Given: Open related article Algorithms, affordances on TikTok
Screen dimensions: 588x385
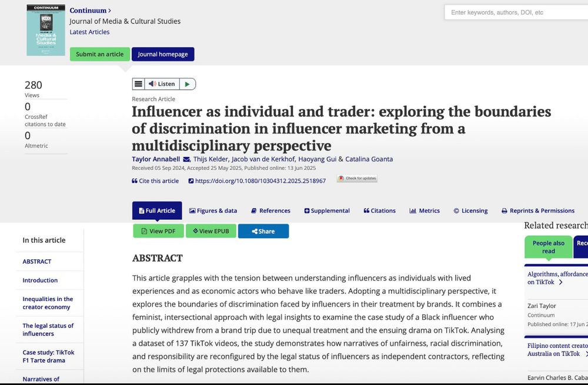Looking at the screenshot, I should 557,278.
